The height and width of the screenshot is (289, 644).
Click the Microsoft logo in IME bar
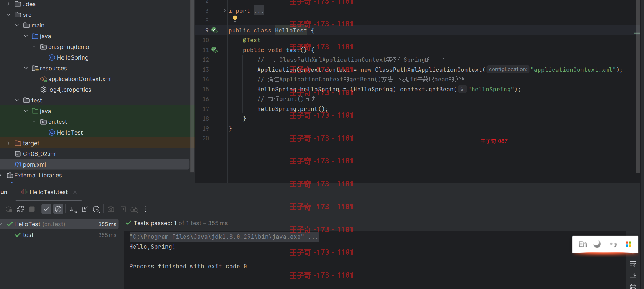tap(629, 244)
